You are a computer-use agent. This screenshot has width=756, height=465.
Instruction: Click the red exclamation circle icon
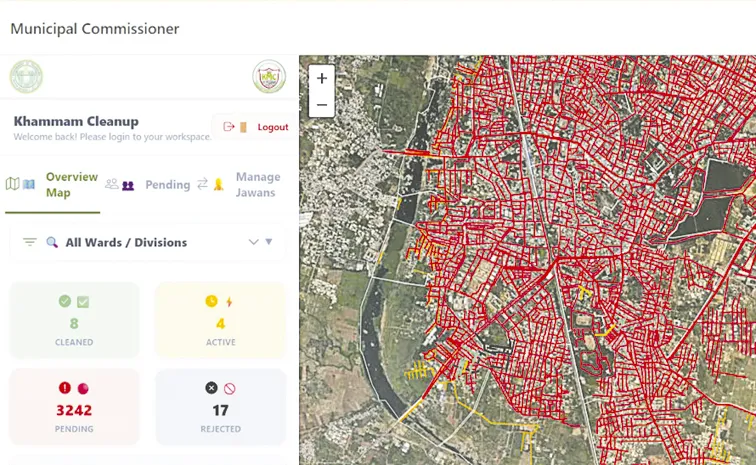pyautogui.click(x=65, y=387)
